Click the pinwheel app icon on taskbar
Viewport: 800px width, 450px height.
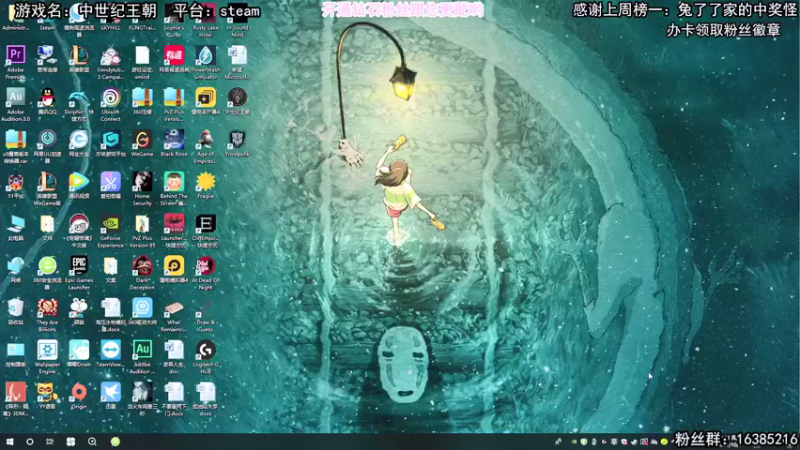tap(70, 442)
